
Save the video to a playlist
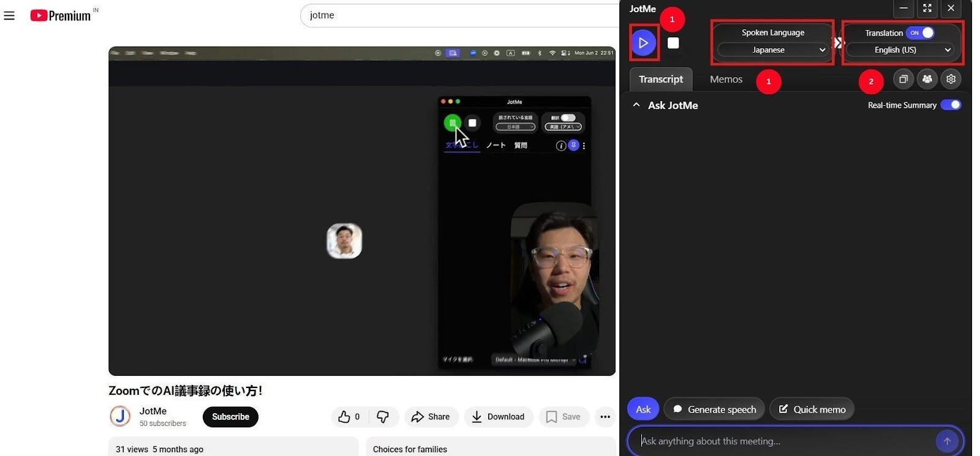tap(563, 417)
